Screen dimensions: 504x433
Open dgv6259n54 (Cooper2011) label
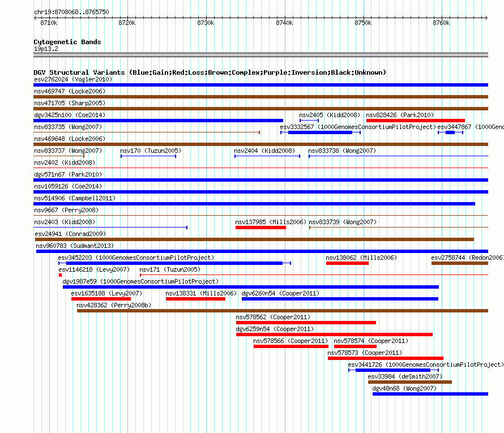click(x=275, y=329)
